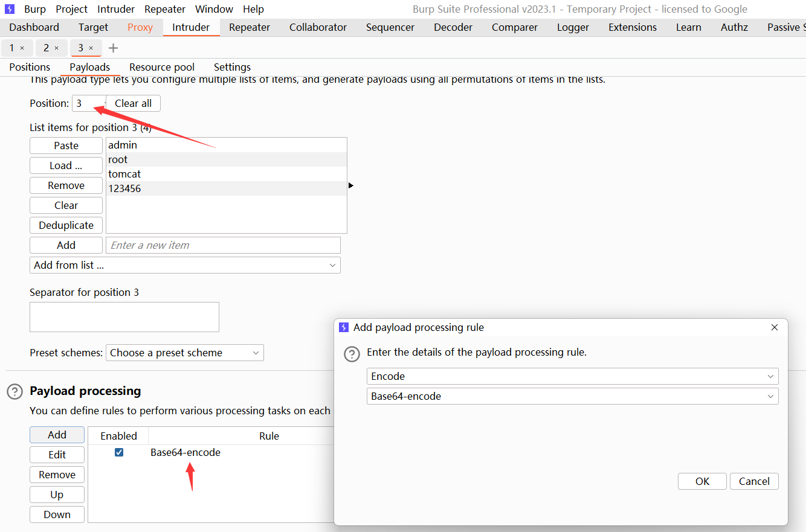Open the Help menu
Screen dimensions: 806x532
click(x=253, y=9)
